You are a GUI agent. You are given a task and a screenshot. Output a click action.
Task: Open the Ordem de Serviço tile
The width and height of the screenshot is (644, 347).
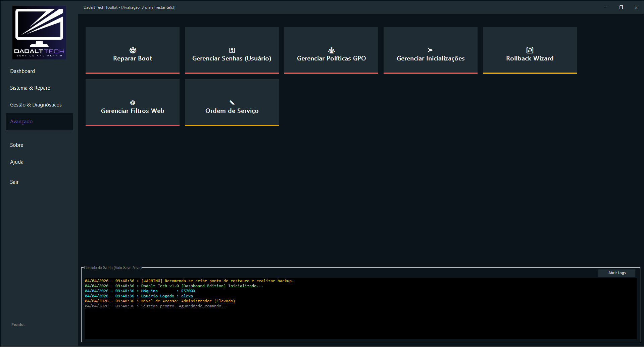232,103
